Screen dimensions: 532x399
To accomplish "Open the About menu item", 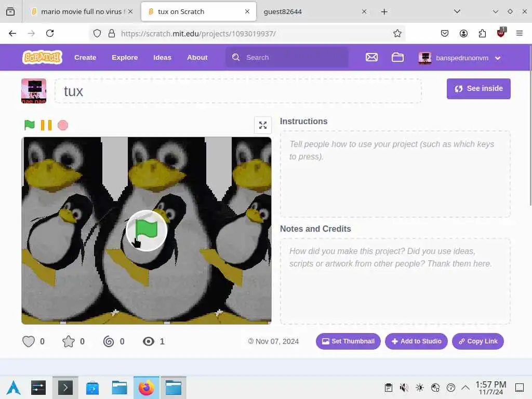I will [x=197, y=57].
